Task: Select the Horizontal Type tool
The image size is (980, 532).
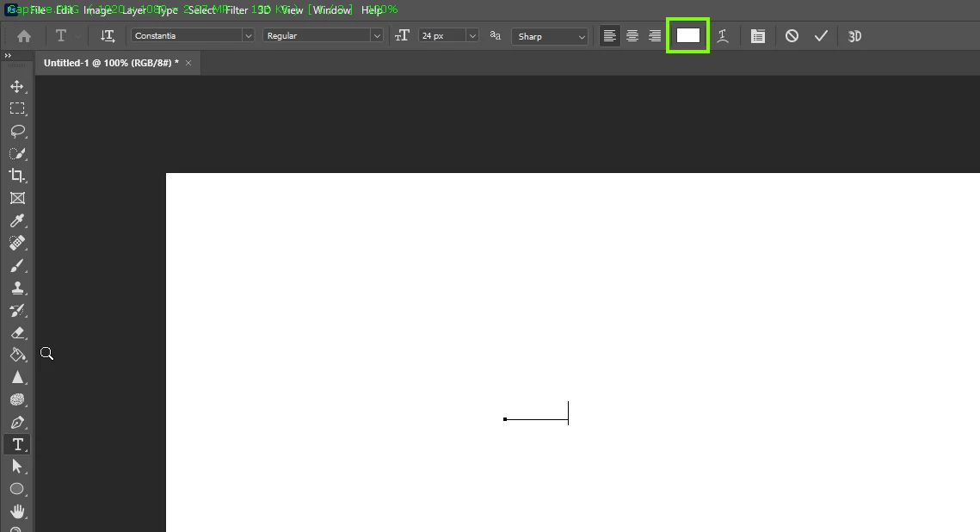Action: pos(17,444)
